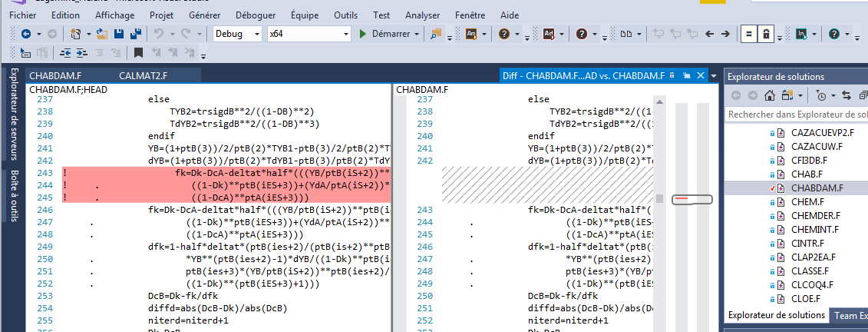Pin the Diff CHABDAM.F tab
This screenshot has width=868, height=332.
[x=687, y=75]
